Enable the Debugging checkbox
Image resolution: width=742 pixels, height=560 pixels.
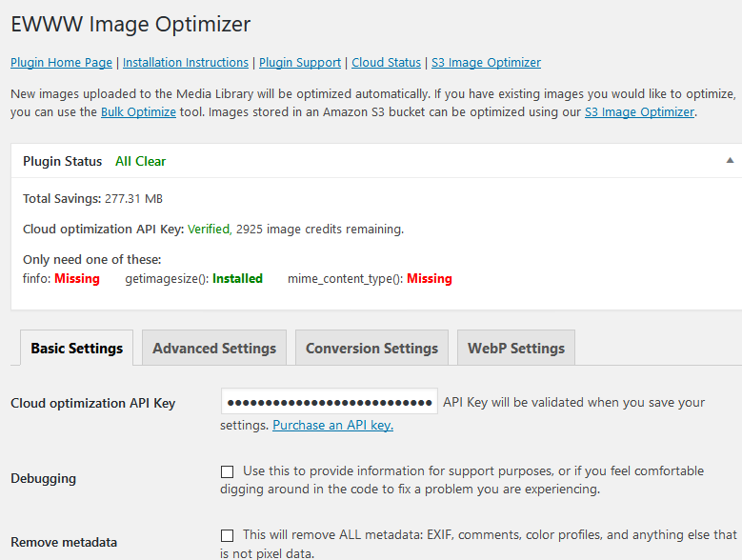[227, 471]
